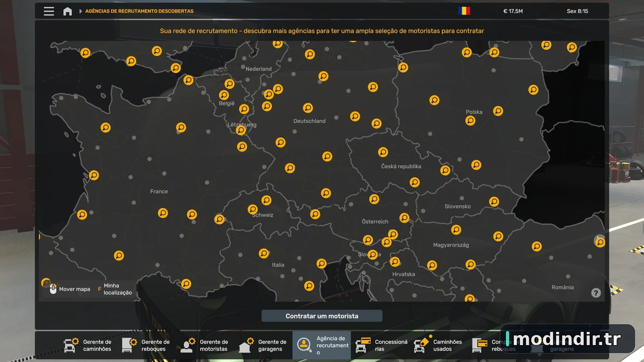Click the France country label

click(159, 191)
